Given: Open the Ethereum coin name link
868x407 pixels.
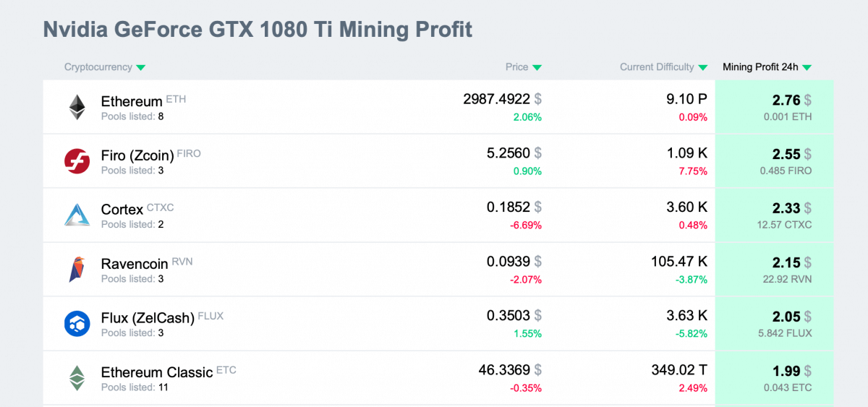Looking at the screenshot, I should [x=132, y=101].
